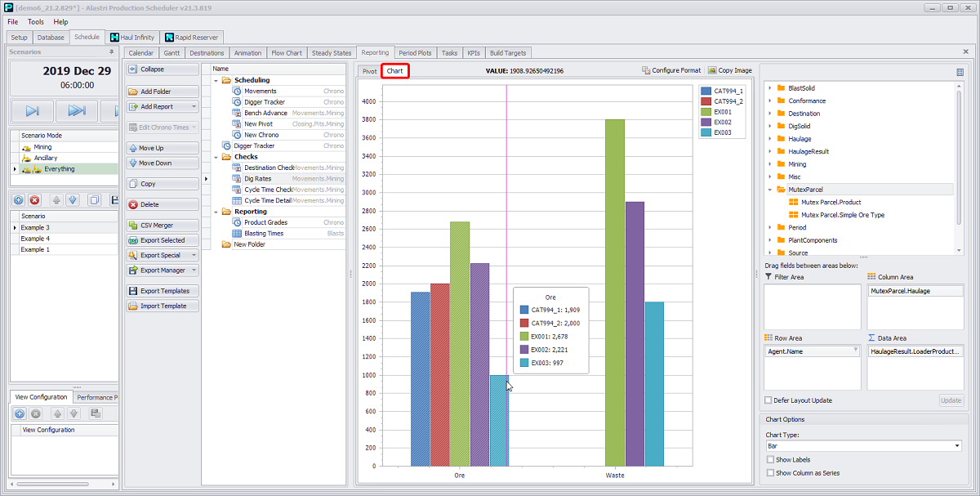The image size is (980, 496).
Task: Click the Export Templates button
Action: pos(163,291)
